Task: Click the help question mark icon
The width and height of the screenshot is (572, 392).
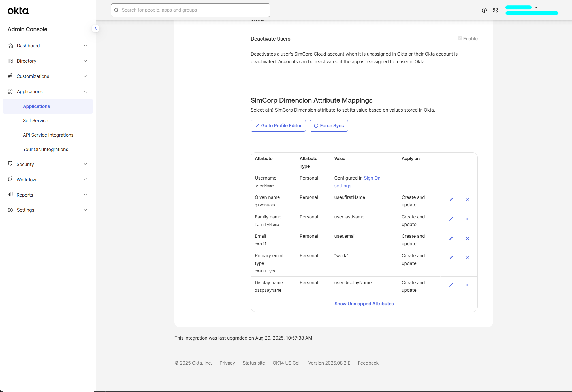Action: (484, 10)
